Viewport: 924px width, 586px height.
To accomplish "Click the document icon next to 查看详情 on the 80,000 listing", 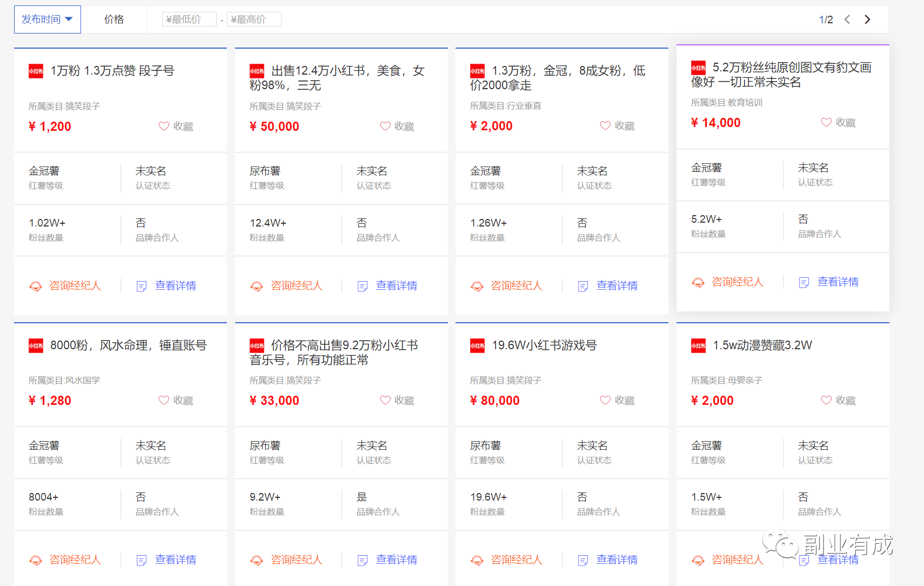I will [583, 560].
